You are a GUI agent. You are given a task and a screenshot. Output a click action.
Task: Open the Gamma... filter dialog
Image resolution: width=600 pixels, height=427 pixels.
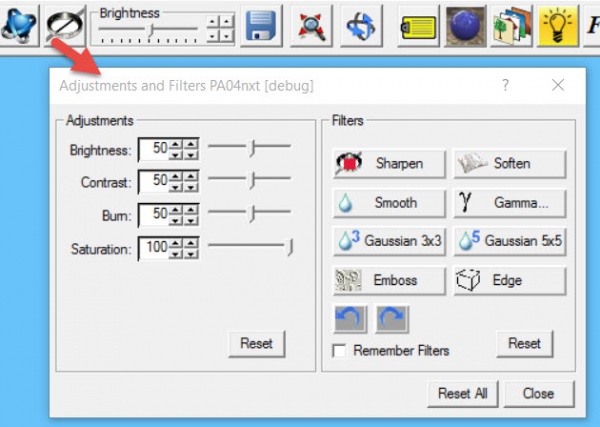pos(510,203)
